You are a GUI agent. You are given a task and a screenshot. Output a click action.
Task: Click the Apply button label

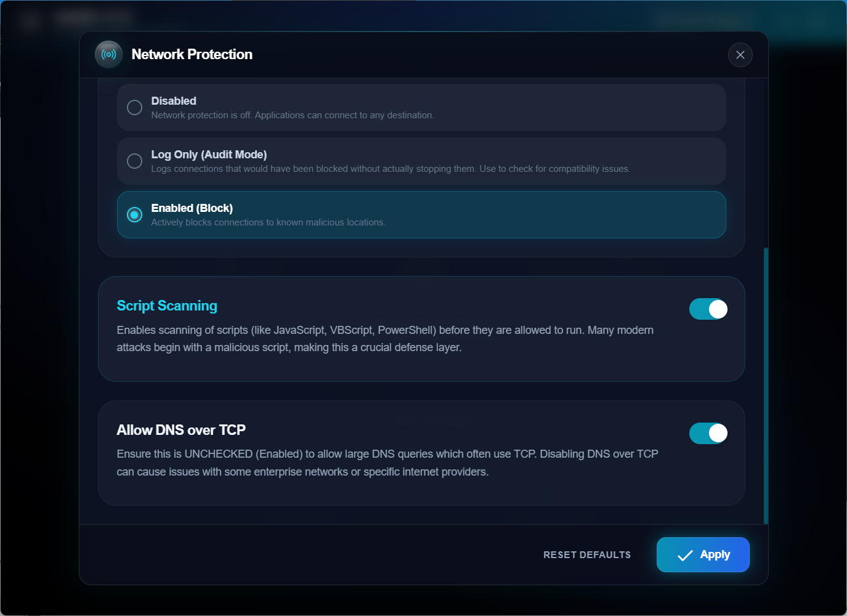[x=715, y=554]
